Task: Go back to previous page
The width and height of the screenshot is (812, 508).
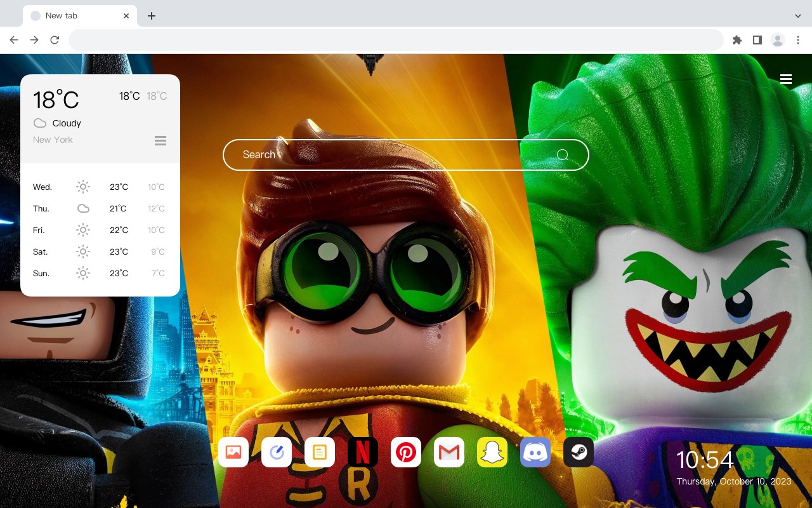Action: coord(14,40)
